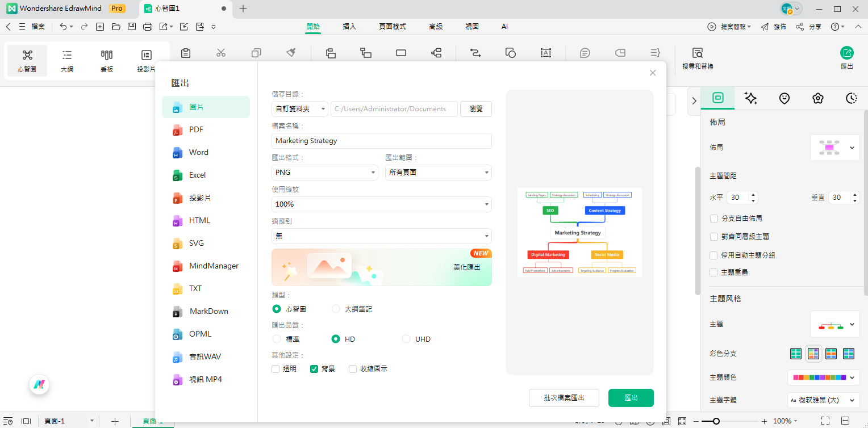Click the Search and Replace toolbar icon

(697, 58)
